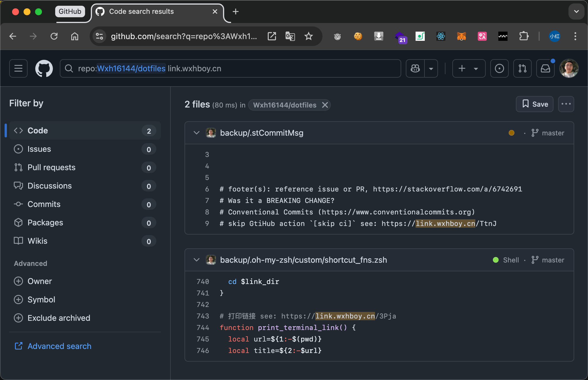The height and width of the screenshot is (380, 588).
Task: Click the Wxh16144/dotfiles repo tab
Action: click(285, 105)
